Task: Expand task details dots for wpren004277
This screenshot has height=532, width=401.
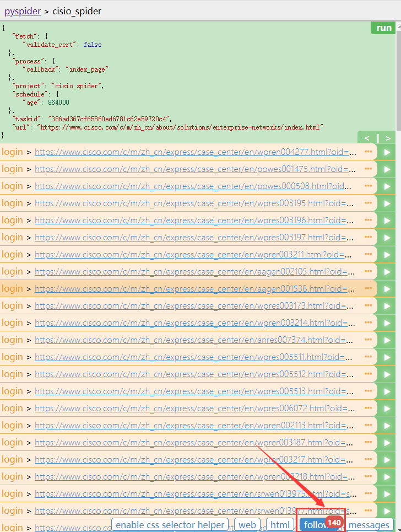Action: pos(368,152)
